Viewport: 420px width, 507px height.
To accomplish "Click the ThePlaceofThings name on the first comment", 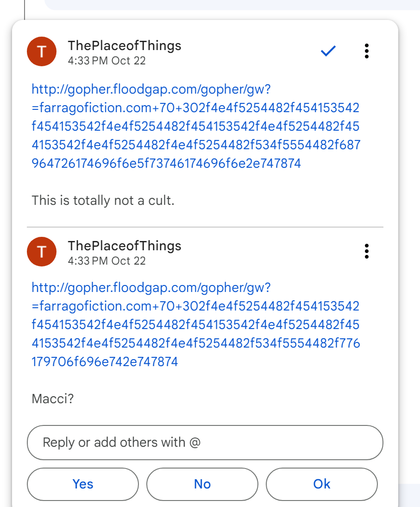I will tap(124, 46).
